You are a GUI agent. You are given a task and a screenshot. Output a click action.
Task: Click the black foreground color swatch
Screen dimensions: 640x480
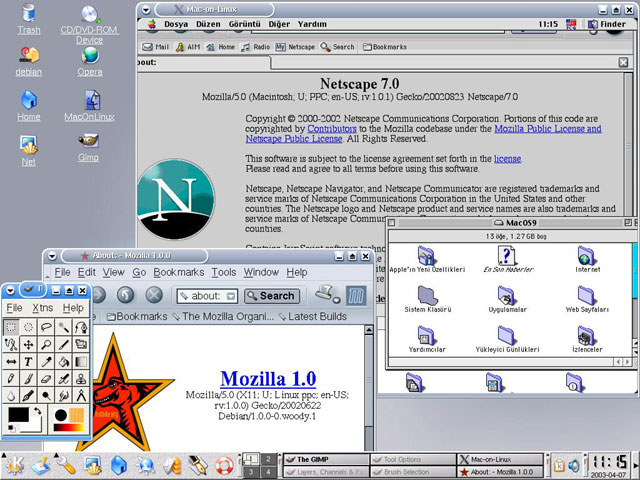pos(17,416)
